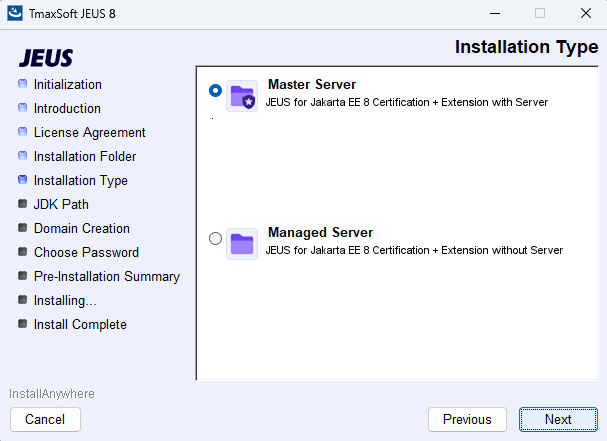Select the Managed Server radio button
Viewport: 607px width, 441px height.
pyautogui.click(x=215, y=238)
